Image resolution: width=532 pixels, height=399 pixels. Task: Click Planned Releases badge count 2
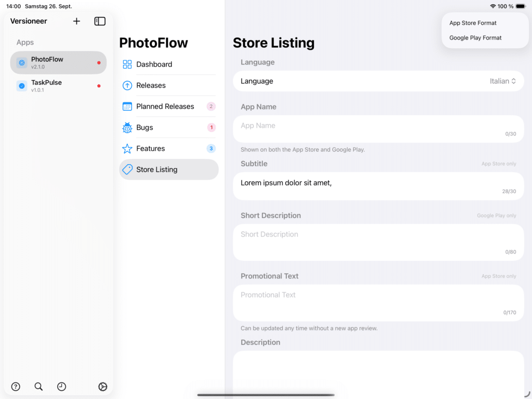pos(211,106)
